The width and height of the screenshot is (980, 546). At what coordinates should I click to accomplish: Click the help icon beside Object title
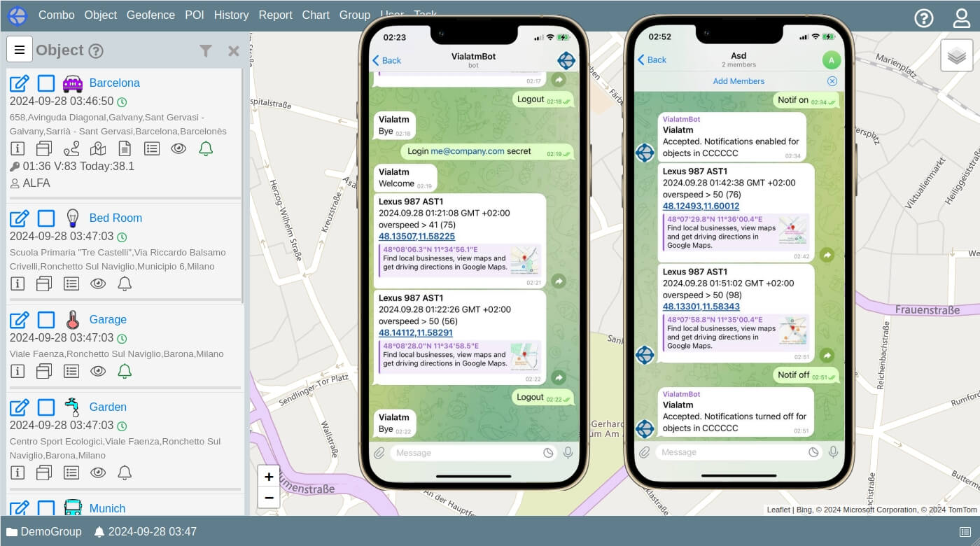pos(97,51)
